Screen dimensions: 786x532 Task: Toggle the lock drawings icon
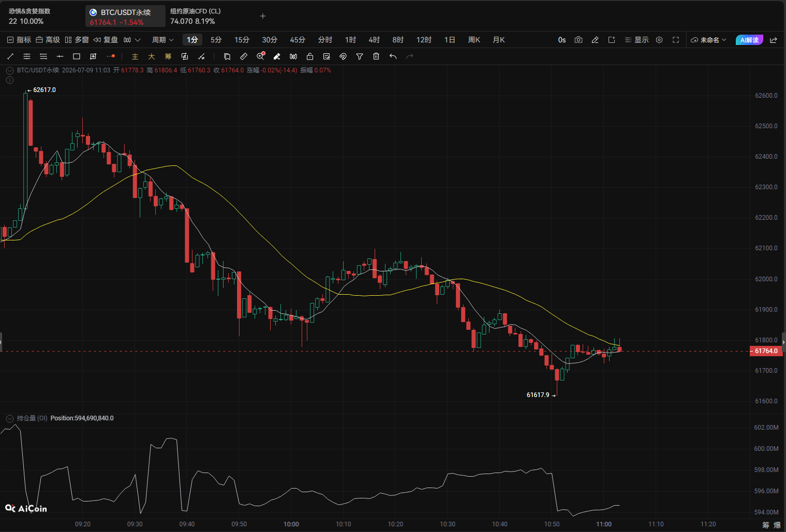click(310, 56)
